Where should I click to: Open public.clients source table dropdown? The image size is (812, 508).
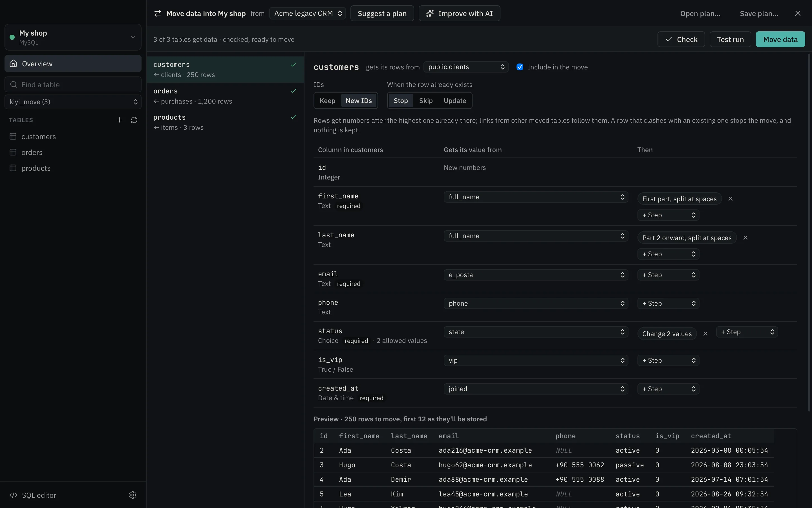[466, 67]
